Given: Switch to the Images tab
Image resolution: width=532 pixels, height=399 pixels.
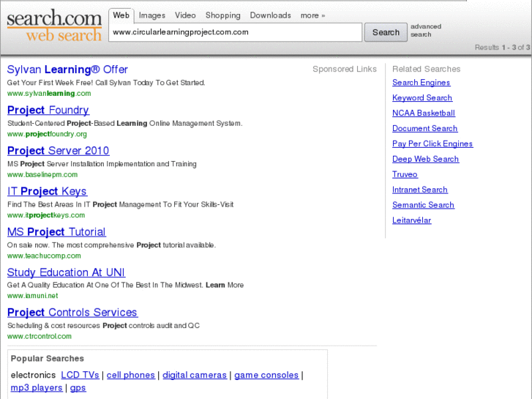Looking at the screenshot, I should (152, 15).
